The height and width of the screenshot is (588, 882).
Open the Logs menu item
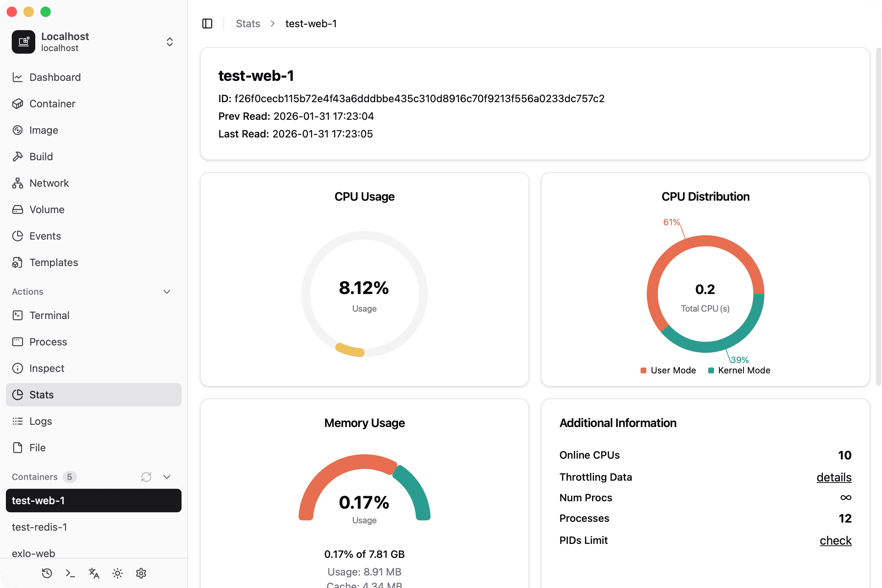coord(40,421)
